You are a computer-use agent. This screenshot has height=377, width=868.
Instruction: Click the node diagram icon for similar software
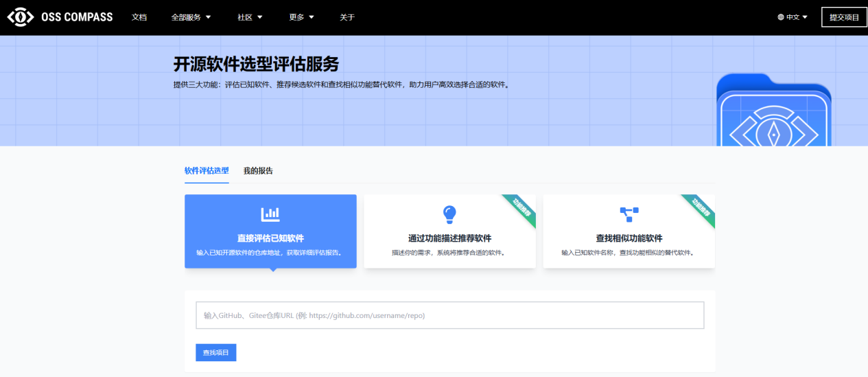629,214
